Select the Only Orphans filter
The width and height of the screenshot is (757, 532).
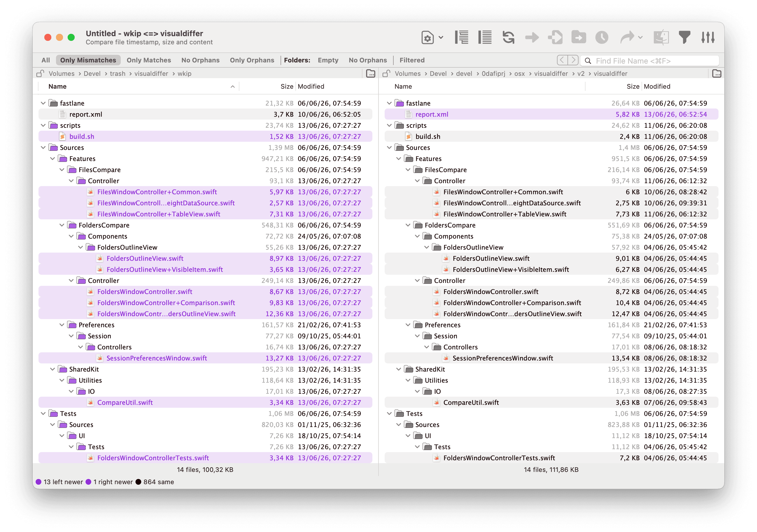tap(252, 60)
